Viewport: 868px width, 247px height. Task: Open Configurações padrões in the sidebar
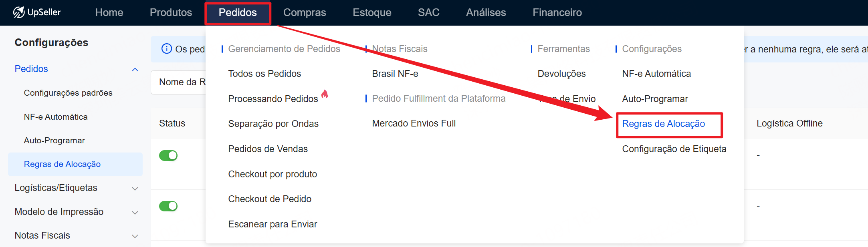68,93
